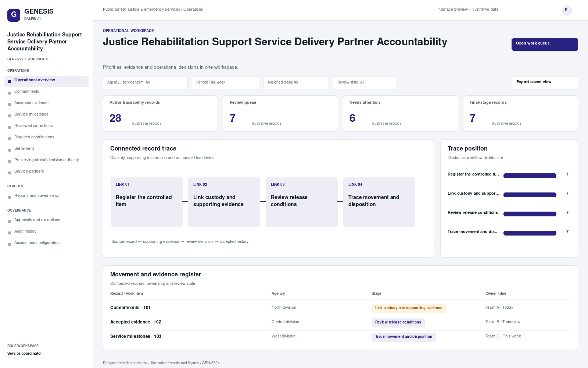
Task: Click Review release conditions stage badge
Action: pyautogui.click(x=398, y=323)
